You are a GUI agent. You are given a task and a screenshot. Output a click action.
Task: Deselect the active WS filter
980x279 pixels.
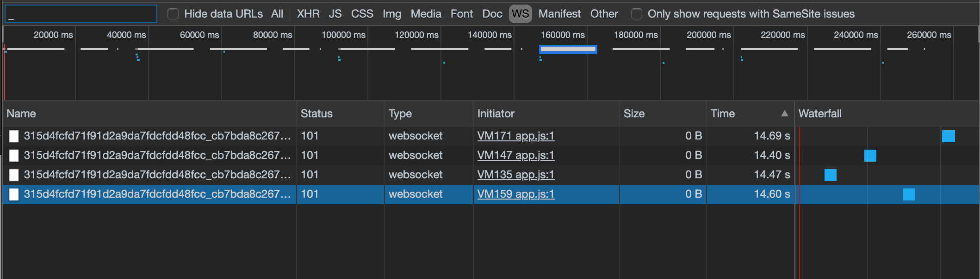pyautogui.click(x=521, y=13)
